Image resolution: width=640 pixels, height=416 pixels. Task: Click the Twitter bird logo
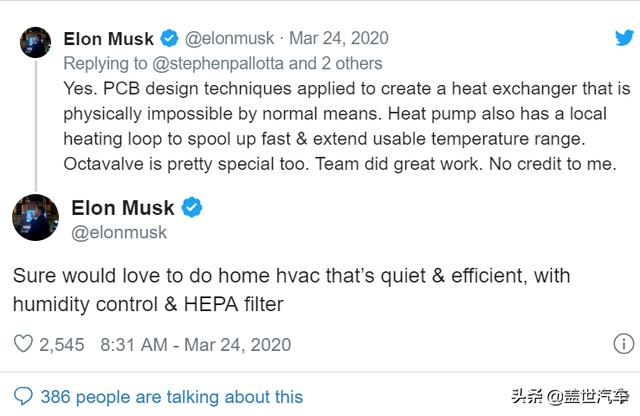(x=622, y=38)
